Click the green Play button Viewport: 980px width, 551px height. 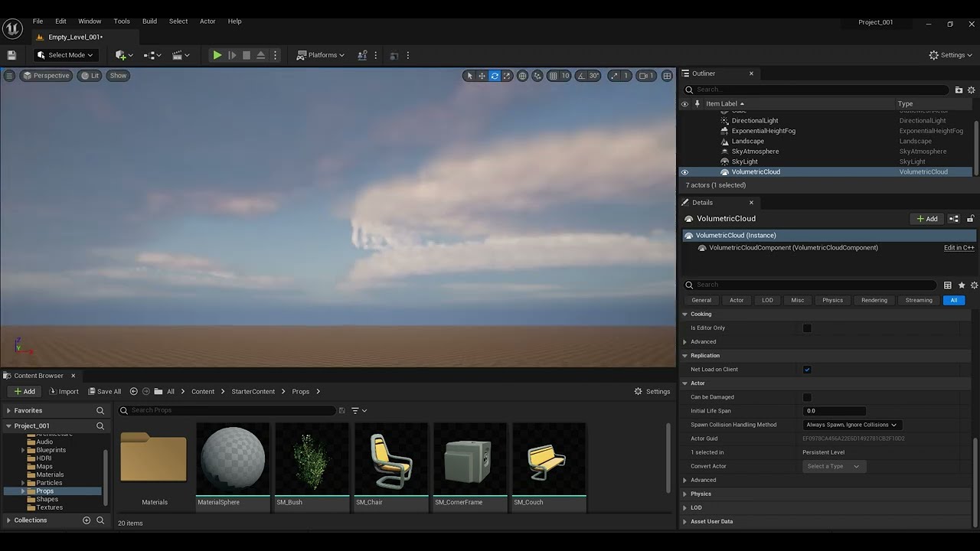point(217,55)
